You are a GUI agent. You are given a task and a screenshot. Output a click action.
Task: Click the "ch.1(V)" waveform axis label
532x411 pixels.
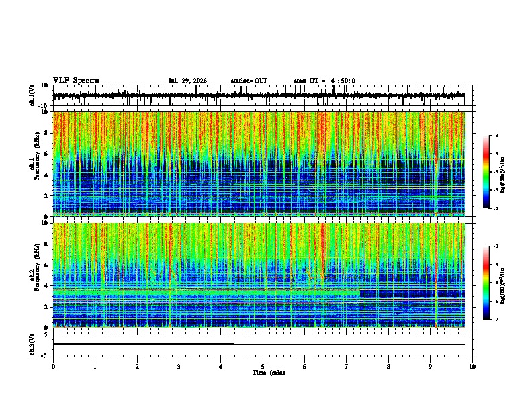coord(32,95)
